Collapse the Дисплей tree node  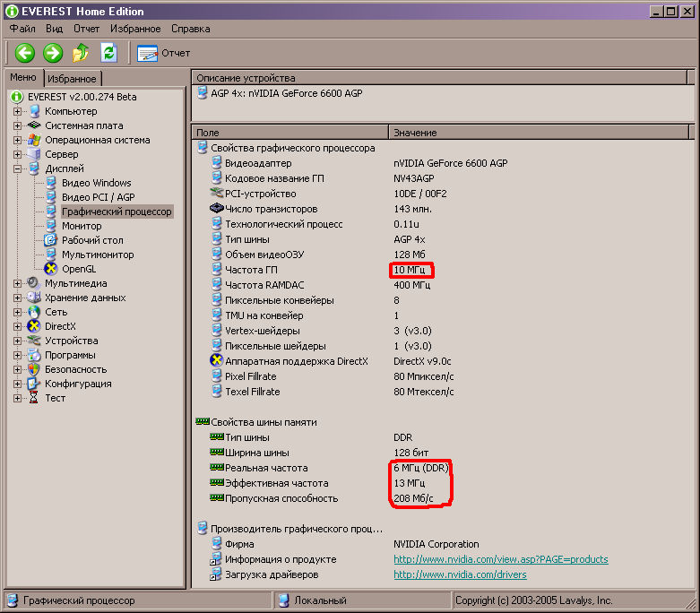[x=17, y=168]
